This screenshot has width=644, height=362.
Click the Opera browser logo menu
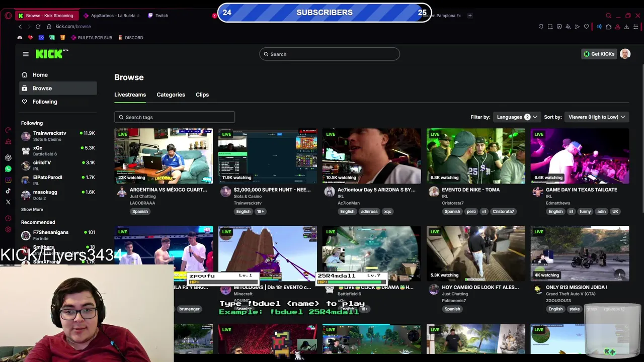pyautogui.click(x=8, y=16)
